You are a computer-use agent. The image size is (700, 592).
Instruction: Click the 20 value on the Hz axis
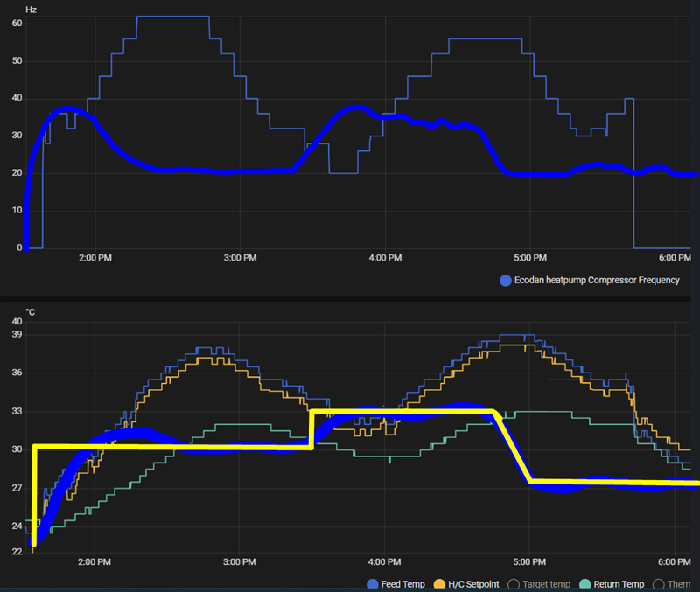17,172
